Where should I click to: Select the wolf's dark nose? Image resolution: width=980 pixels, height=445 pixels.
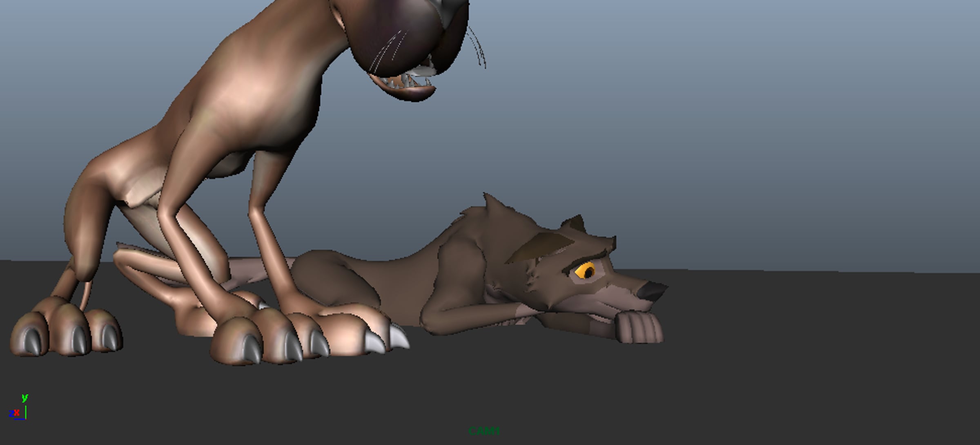[x=651, y=291]
